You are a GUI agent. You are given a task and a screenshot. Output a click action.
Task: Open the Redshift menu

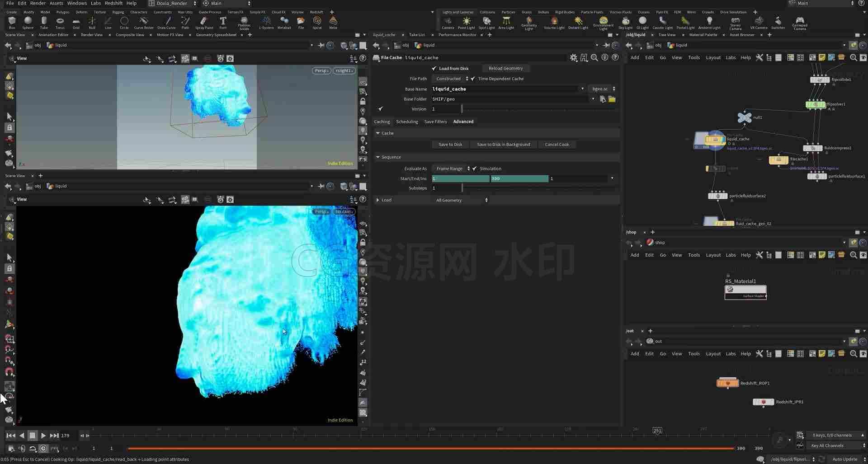[113, 3]
